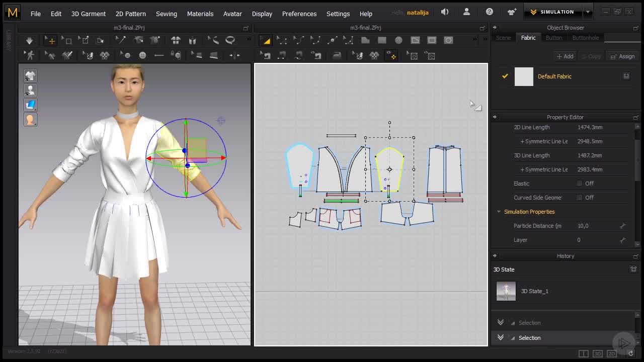Click the Assign fabric button
The height and width of the screenshot is (362, 644).
(x=622, y=56)
